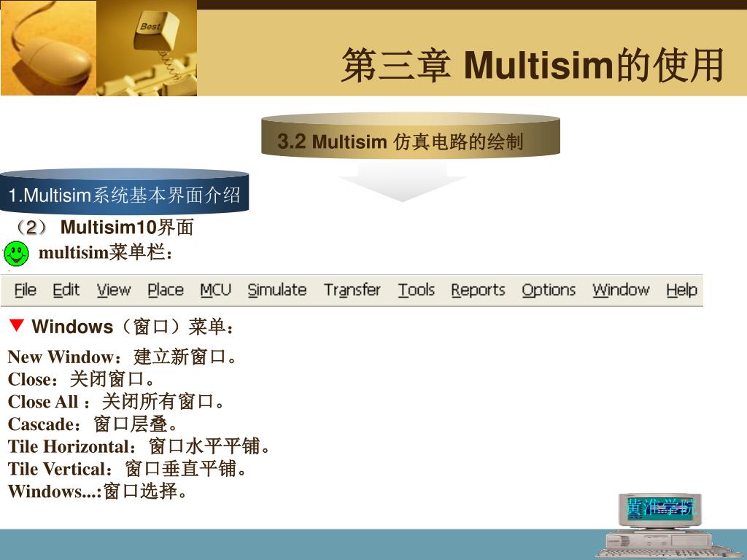Open the View menu
This screenshot has height=560, width=747.
click(x=114, y=289)
